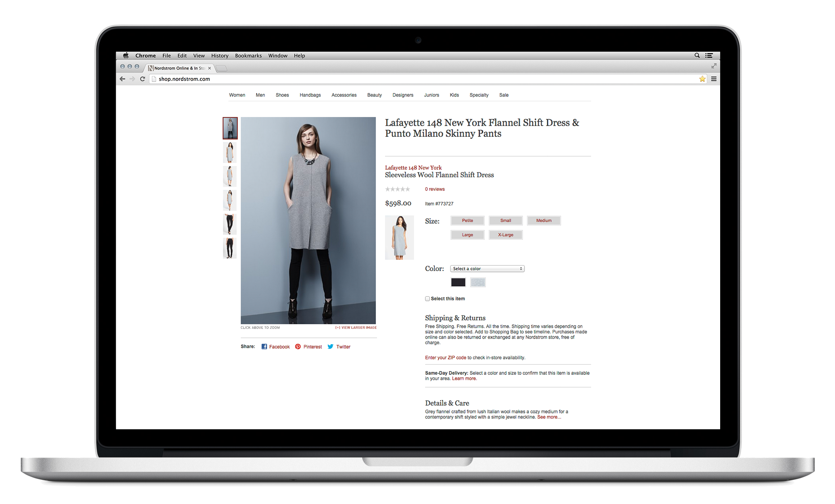The height and width of the screenshot is (504, 835).
Task: Select size Petite
Action: (467, 221)
